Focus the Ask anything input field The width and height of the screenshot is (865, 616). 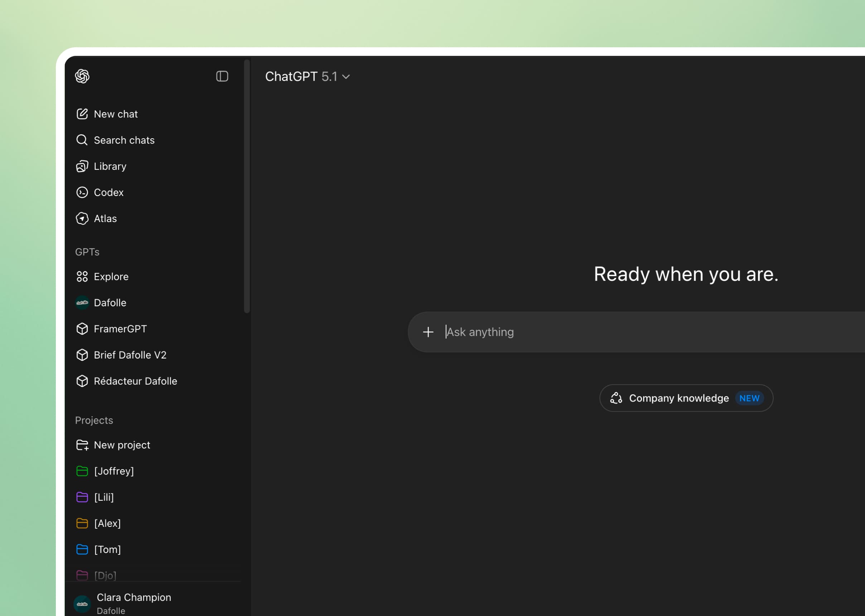pos(645,332)
